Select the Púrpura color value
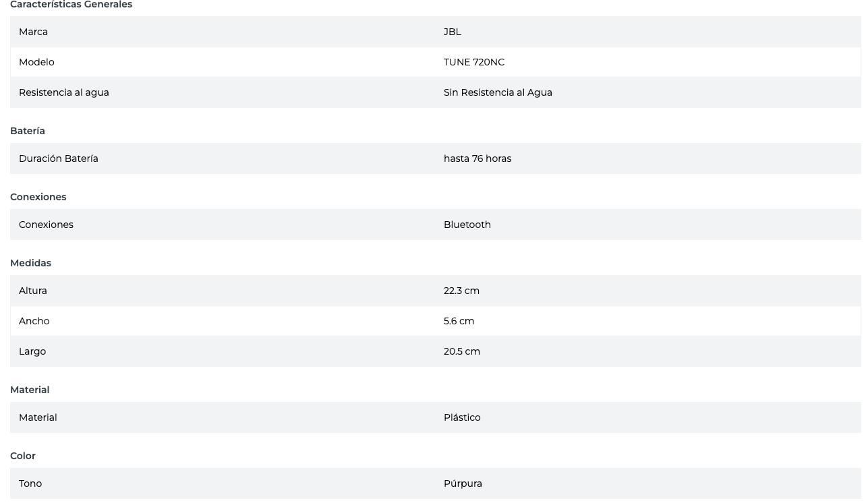Viewport: 868px width, 503px height. click(x=463, y=483)
